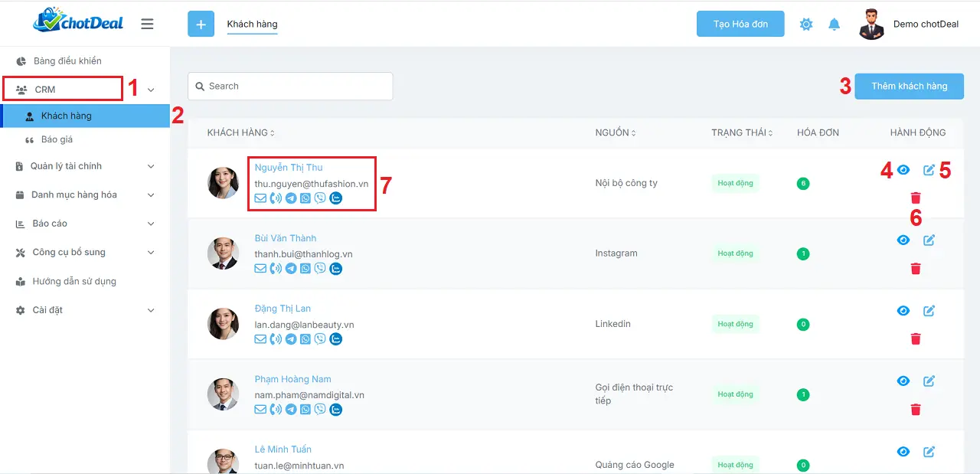Toggle sidebar with the hamburger menu

pos(148,25)
